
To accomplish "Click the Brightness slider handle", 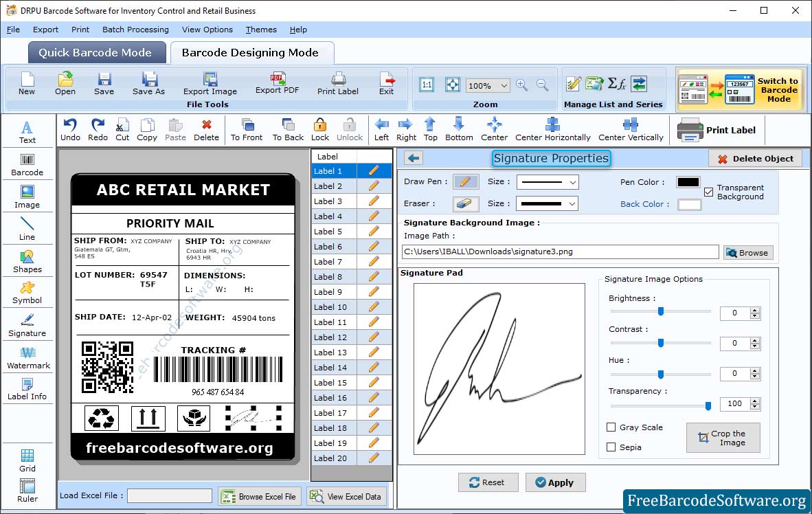I will [x=661, y=311].
